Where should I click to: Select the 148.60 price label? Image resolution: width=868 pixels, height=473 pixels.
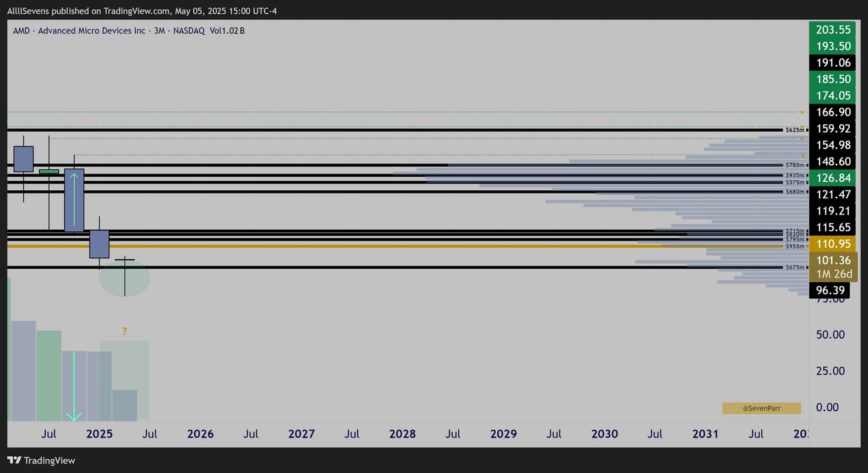[x=833, y=162]
